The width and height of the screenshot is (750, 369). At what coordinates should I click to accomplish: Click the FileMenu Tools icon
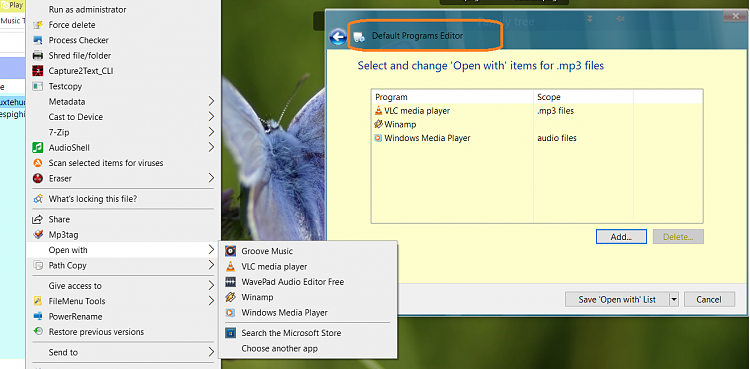tap(37, 301)
